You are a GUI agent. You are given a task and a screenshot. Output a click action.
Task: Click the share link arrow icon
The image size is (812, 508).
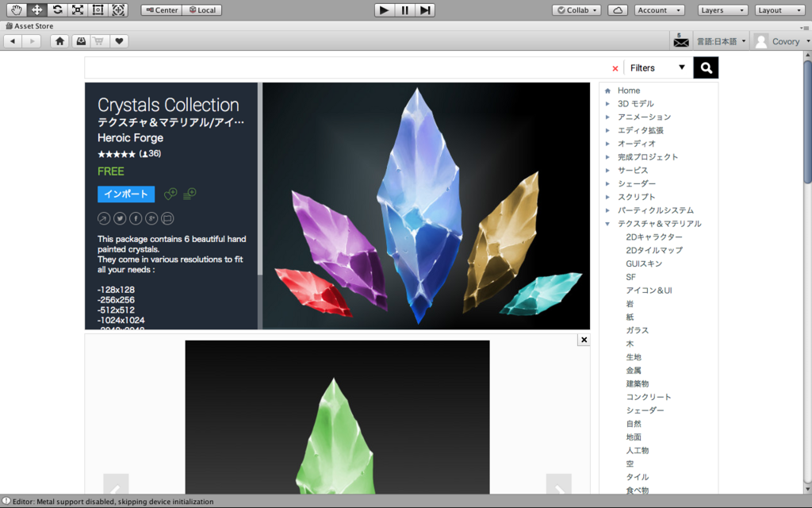(x=104, y=219)
